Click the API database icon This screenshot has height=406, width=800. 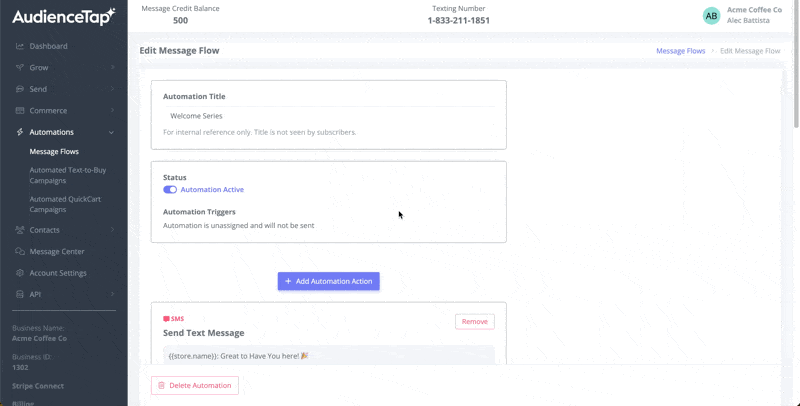(20, 294)
